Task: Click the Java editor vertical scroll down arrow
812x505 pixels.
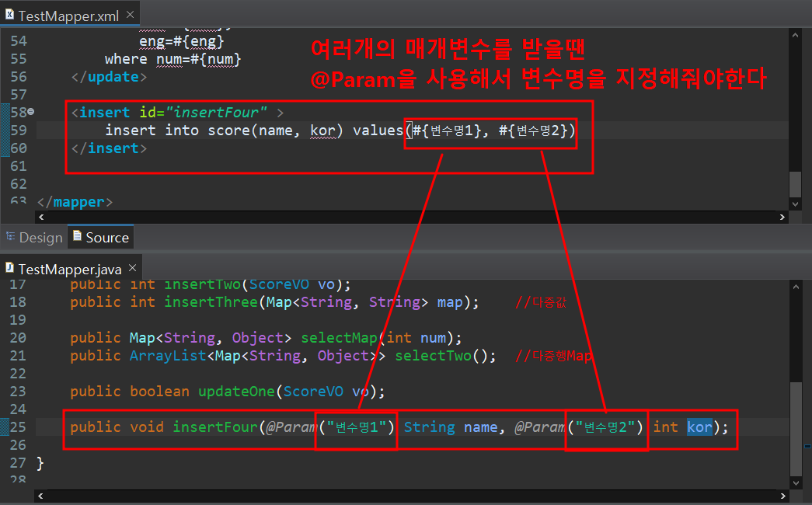Action: [x=796, y=482]
